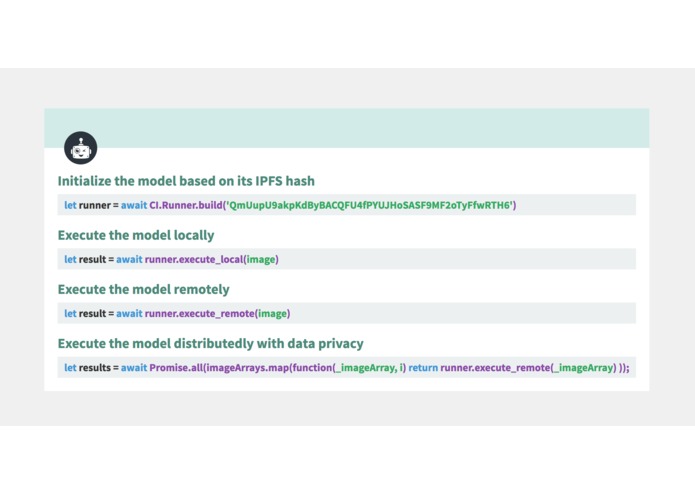Click the winking robot avatar icon
The height and width of the screenshot is (494, 695).
81,148
